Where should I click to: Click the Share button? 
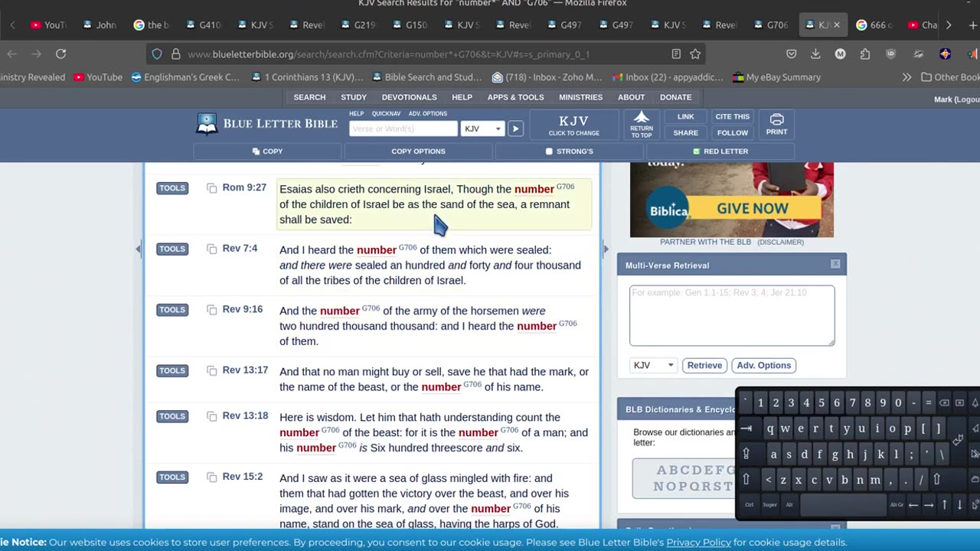point(685,132)
